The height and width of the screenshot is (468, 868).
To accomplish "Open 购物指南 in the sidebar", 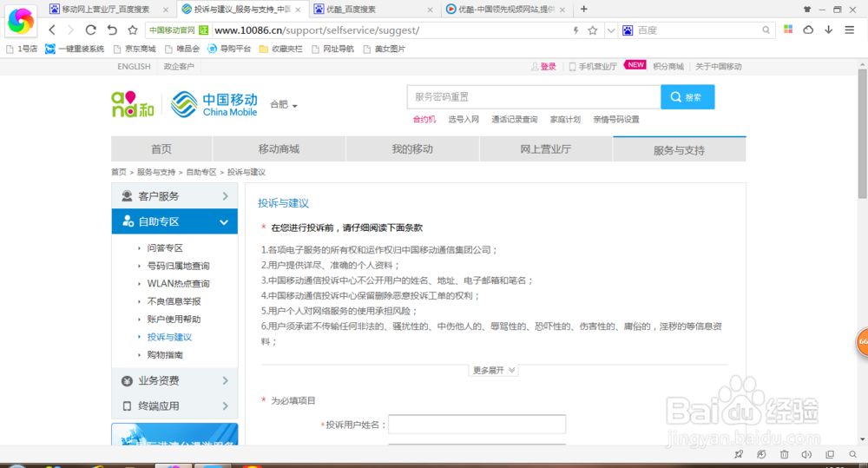I will pos(165,354).
